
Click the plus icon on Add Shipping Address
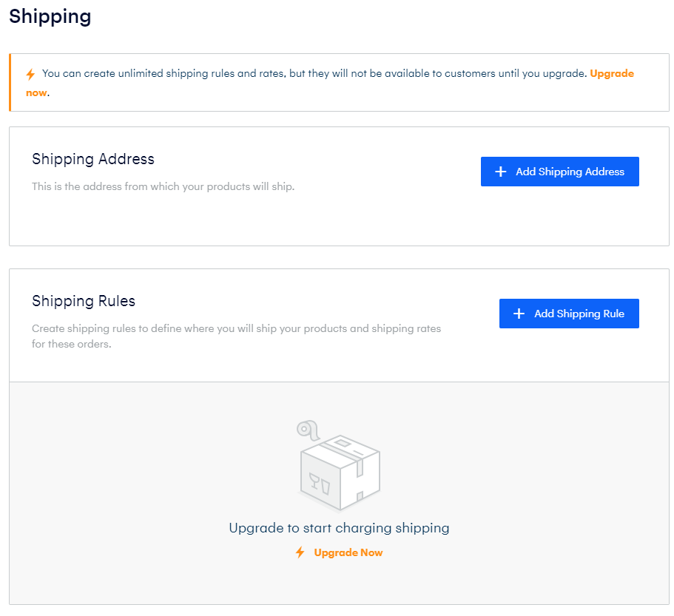pos(500,172)
